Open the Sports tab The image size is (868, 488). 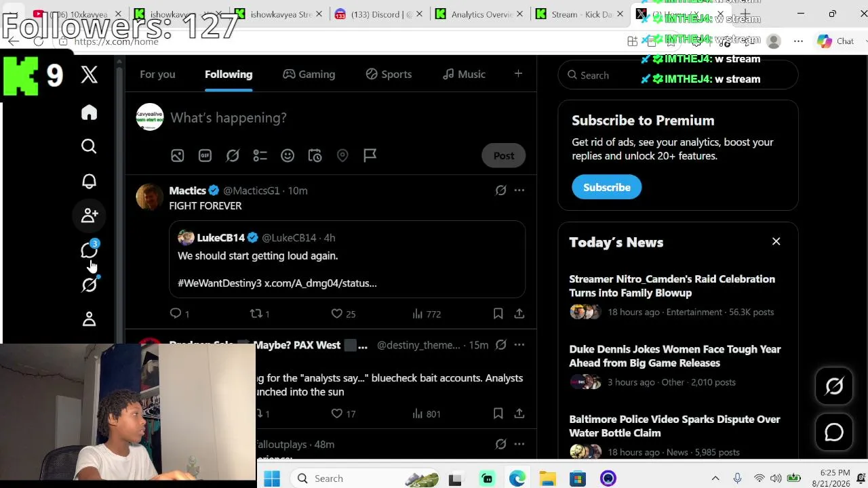(389, 75)
